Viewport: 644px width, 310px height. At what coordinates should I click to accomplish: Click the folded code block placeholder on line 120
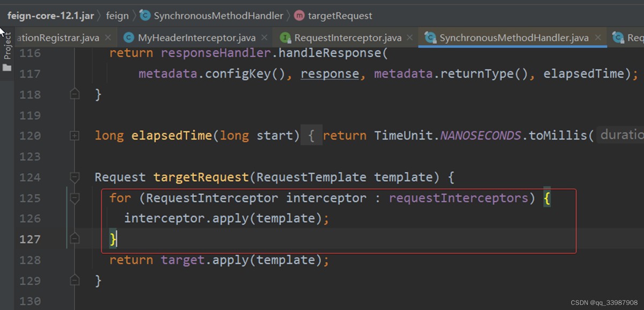(311, 136)
